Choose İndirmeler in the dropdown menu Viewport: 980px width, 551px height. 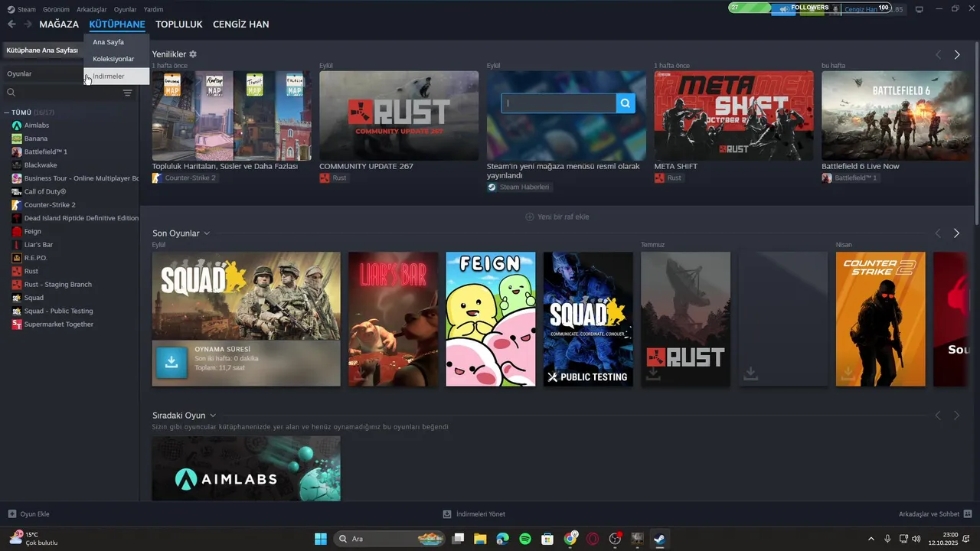(116, 76)
